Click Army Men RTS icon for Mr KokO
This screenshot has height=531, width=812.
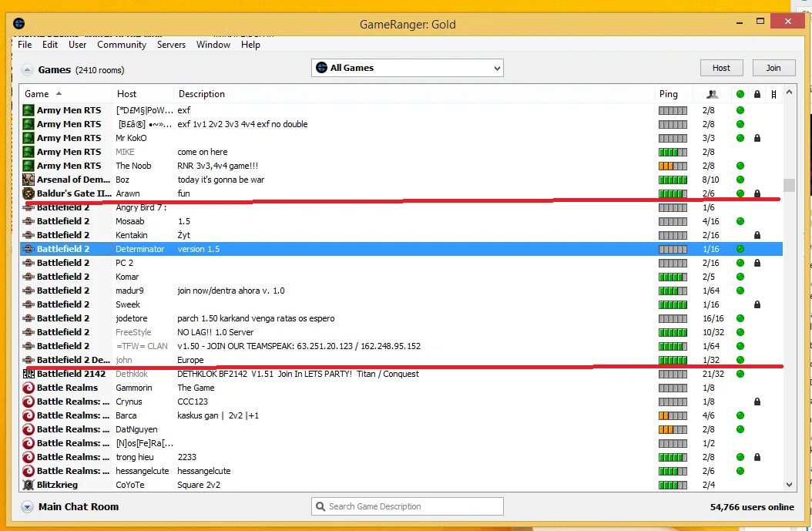(x=29, y=138)
